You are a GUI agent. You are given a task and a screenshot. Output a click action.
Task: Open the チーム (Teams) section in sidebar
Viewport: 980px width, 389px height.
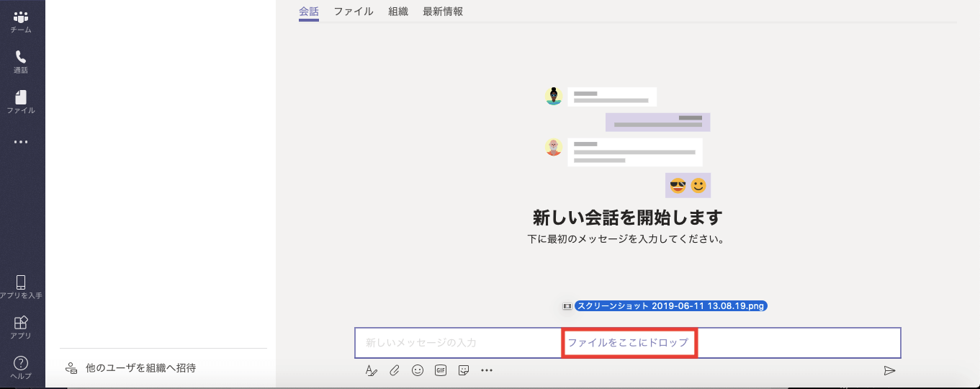(21, 22)
